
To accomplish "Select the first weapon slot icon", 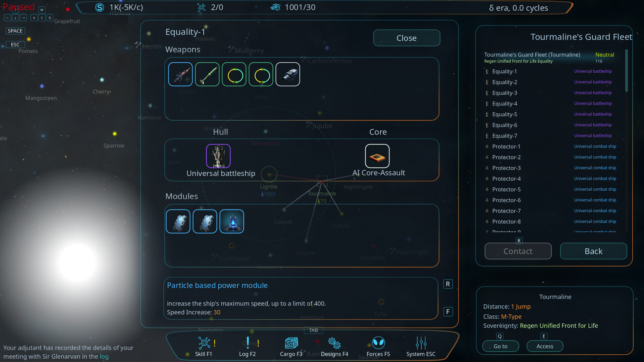I will click(x=180, y=74).
